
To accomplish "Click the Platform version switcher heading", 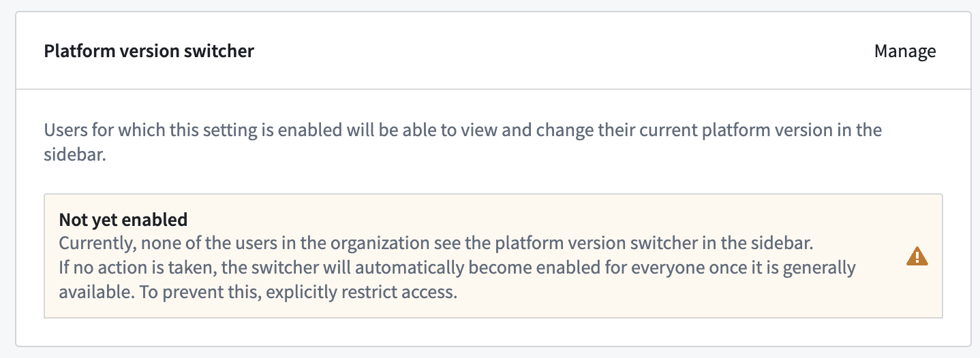I will [149, 51].
